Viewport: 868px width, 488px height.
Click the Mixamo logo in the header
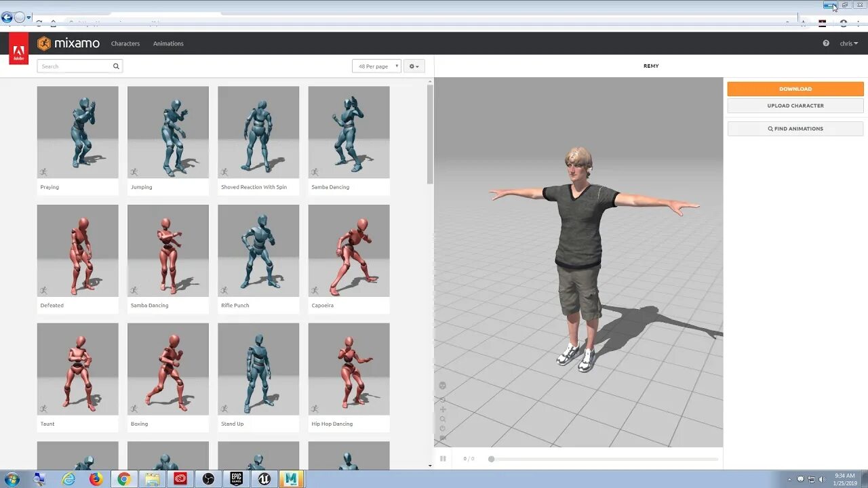[x=68, y=43]
